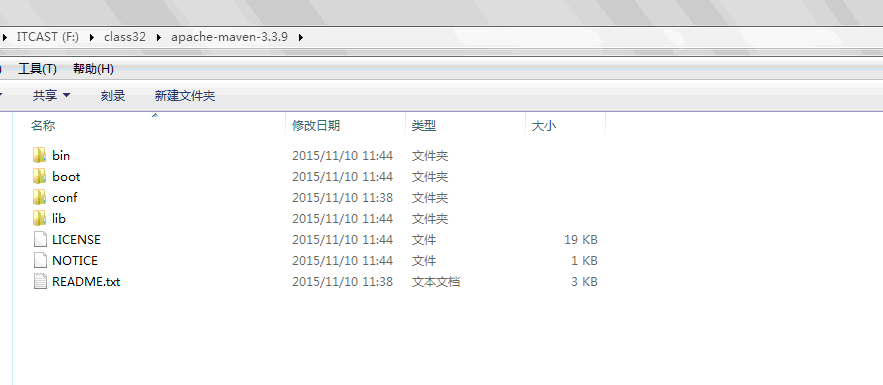Click the modified date of conf folder
The width and height of the screenshot is (883, 385).
(342, 198)
